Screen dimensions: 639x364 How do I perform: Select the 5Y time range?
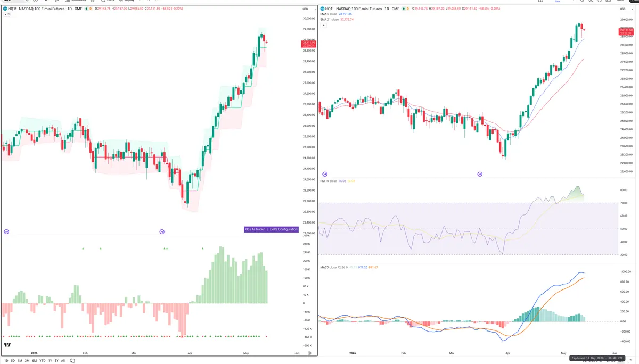(56, 360)
